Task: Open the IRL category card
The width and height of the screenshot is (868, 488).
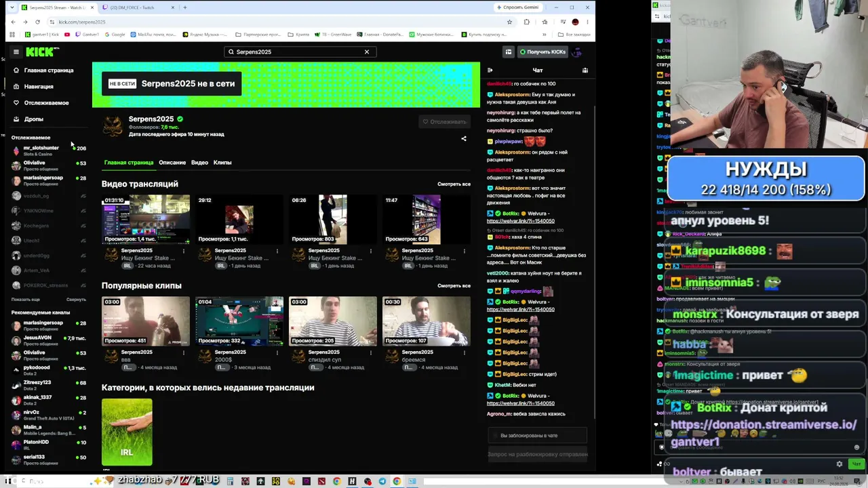Action: click(x=127, y=432)
